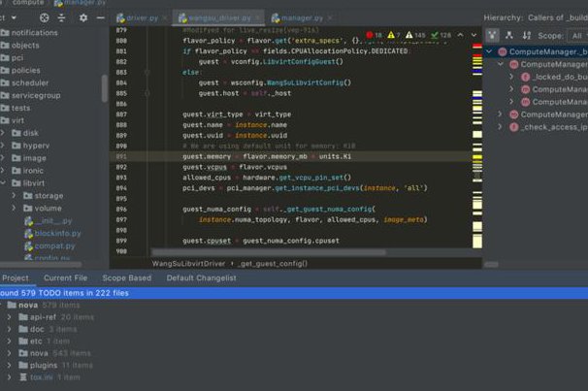Expand the disk folder
This screenshot has height=391, width=588.
[x=3, y=133]
